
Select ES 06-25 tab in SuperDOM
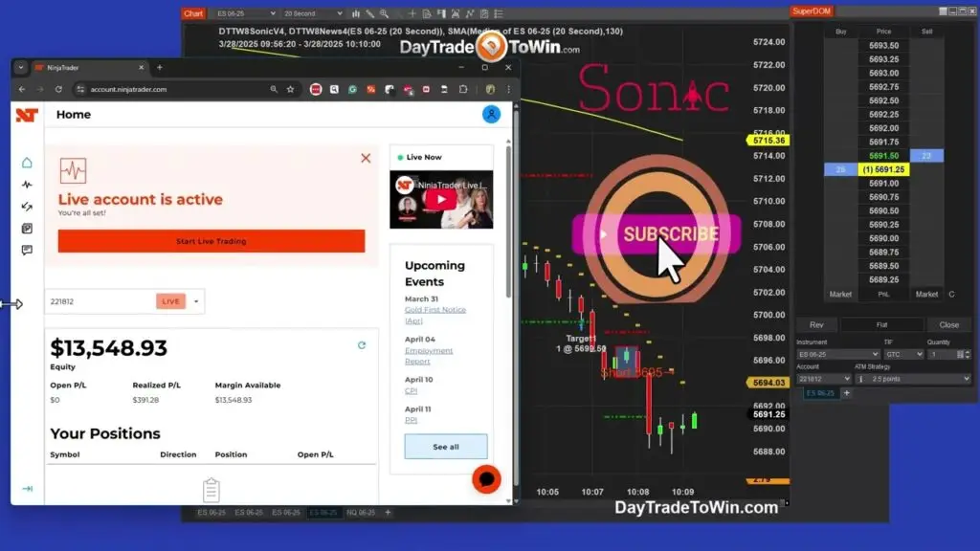[x=820, y=393]
